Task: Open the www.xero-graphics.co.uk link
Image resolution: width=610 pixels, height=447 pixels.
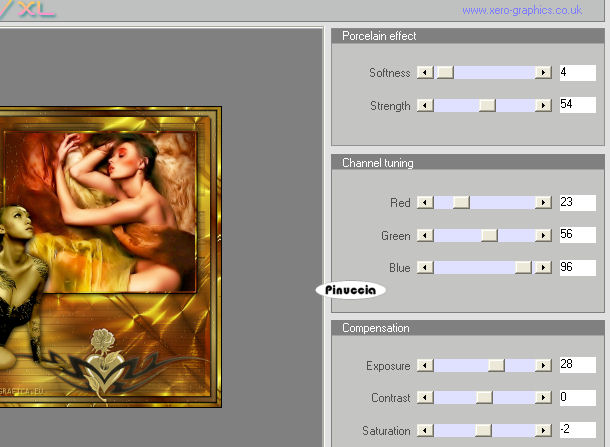Action: pyautogui.click(x=522, y=10)
